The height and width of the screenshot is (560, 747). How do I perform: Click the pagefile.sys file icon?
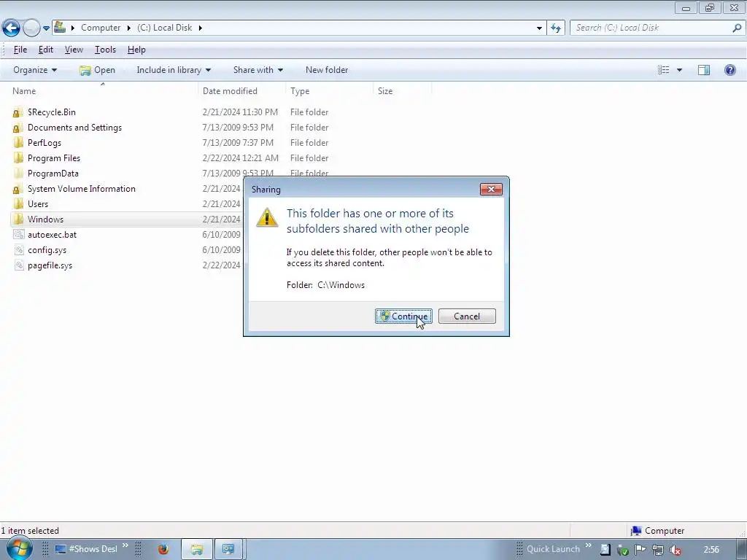point(18,265)
